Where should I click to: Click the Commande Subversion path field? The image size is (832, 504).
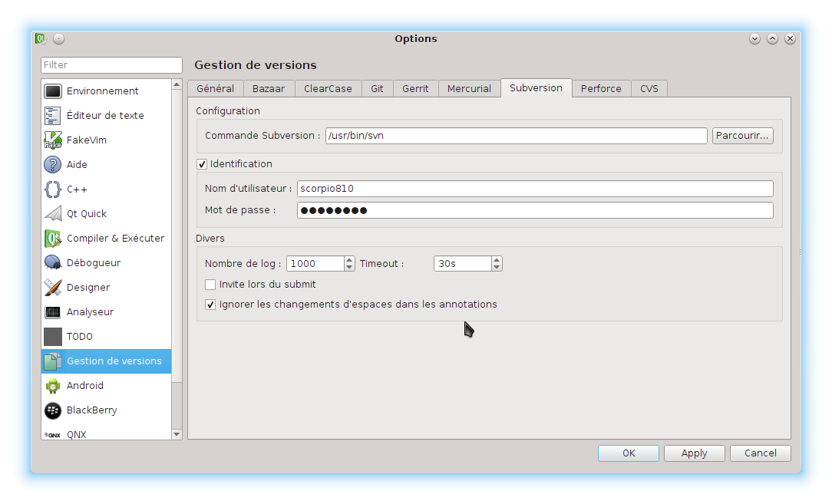click(x=517, y=136)
